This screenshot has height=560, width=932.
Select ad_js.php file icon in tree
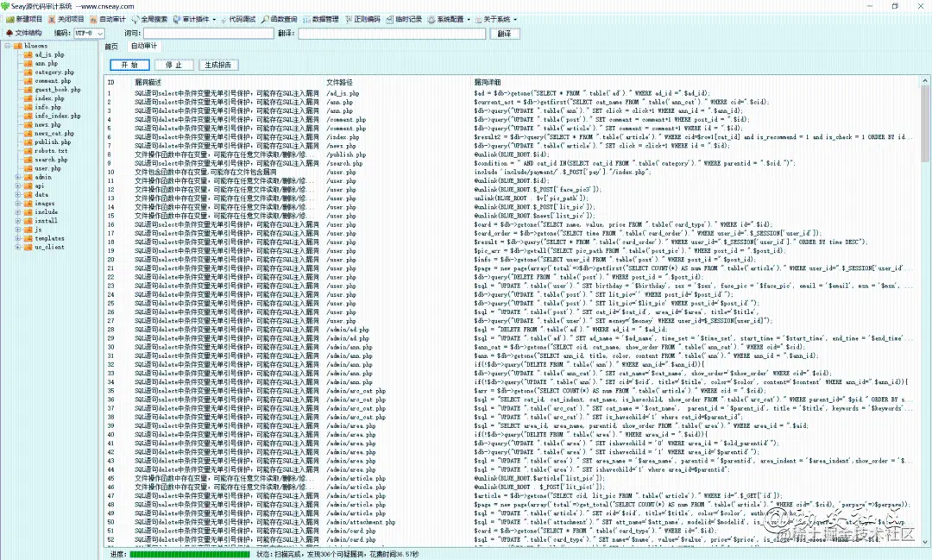pos(28,54)
